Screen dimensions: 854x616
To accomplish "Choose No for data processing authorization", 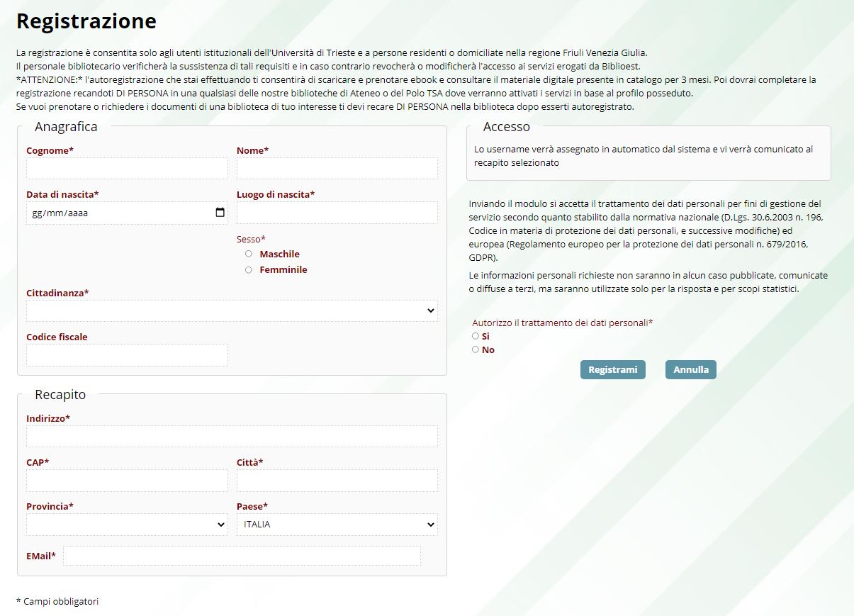I will click(476, 349).
